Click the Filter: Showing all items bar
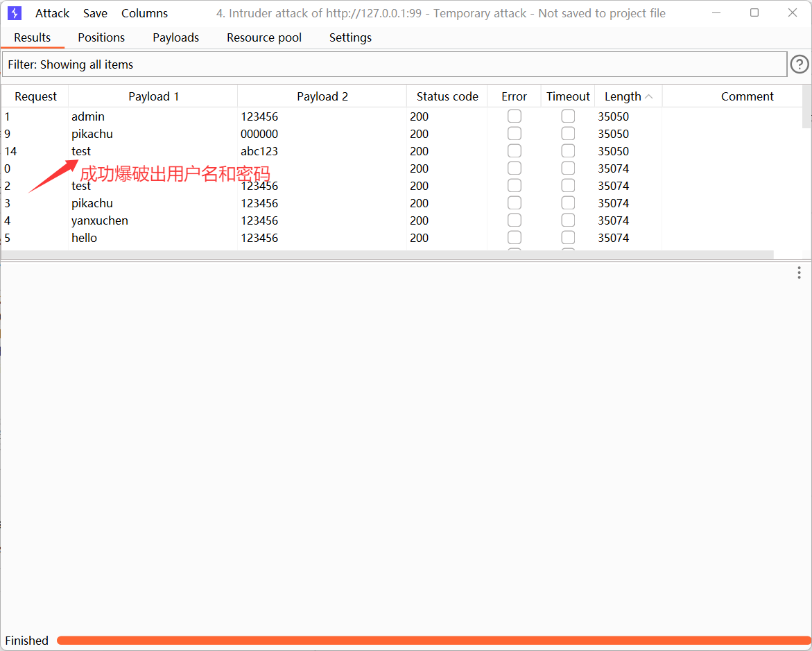The width and height of the screenshot is (812, 651). coord(395,64)
